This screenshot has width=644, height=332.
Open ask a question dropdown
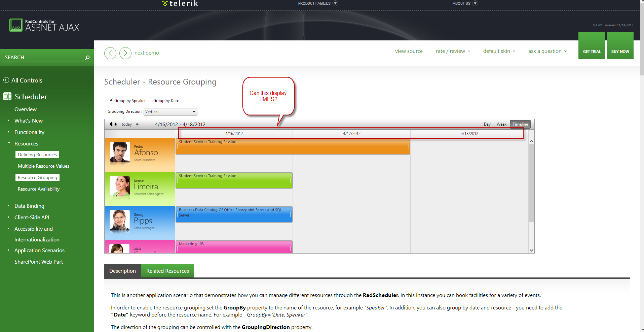(x=547, y=51)
